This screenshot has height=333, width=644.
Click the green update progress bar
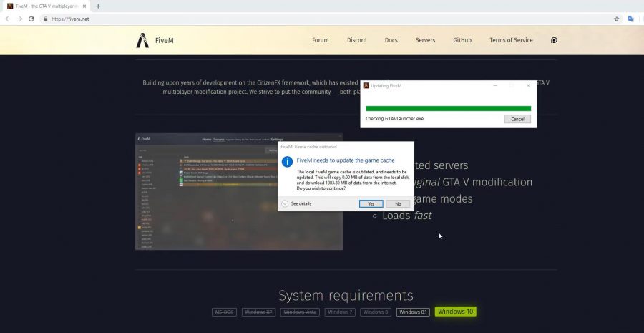[x=448, y=109]
